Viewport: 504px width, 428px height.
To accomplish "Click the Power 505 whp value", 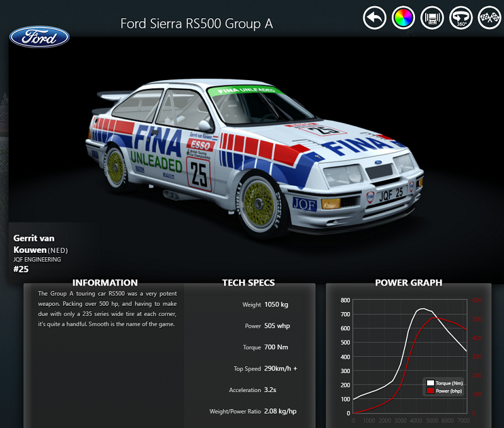I will (x=277, y=326).
